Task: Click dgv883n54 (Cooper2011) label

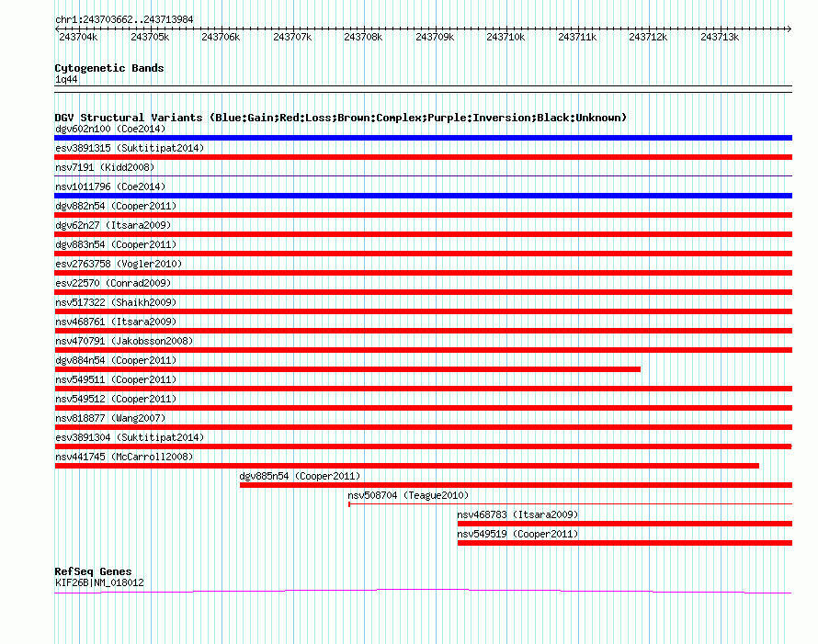Action: point(116,244)
